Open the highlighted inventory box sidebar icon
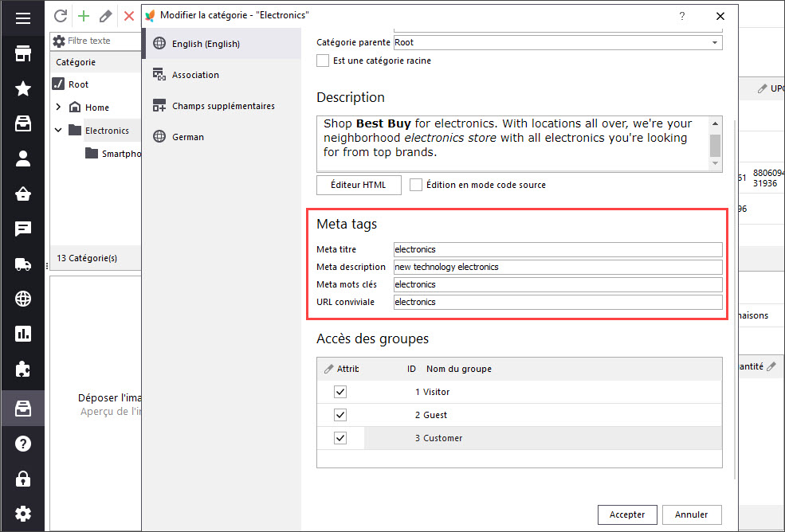The height and width of the screenshot is (532, 785). click(x=22, y=409)
